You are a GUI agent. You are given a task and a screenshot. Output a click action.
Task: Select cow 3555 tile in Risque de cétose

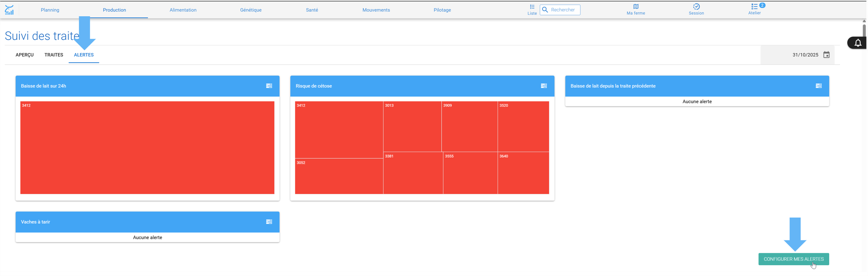click(x=470, y=173)
